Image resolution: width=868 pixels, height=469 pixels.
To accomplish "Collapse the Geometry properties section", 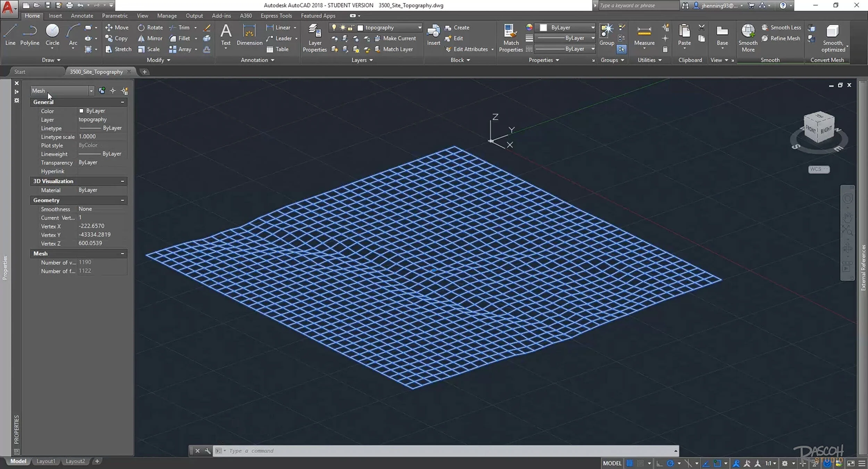I will point(122,200).
